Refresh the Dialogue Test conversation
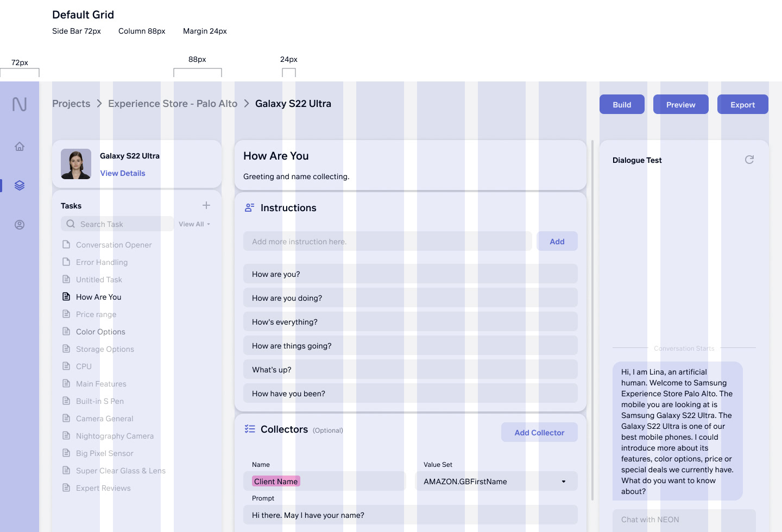Image resolution: width=782 pixels, height=532 pixels. [749, 160]
